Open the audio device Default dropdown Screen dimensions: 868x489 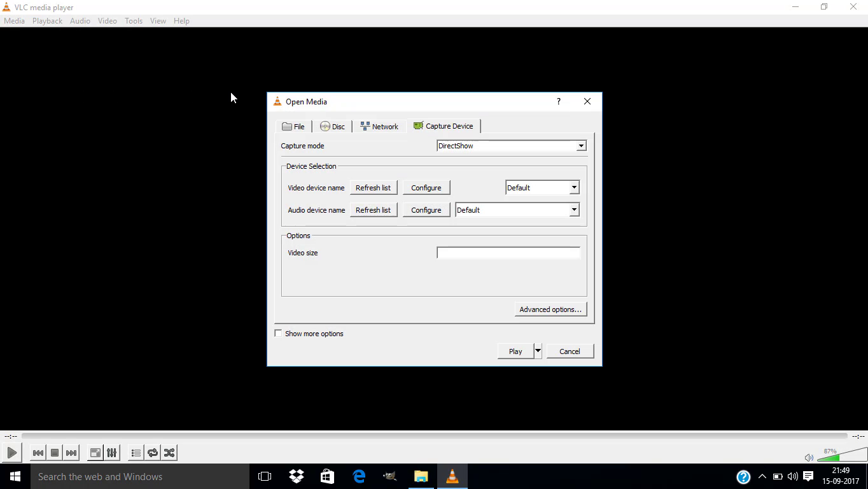pos(573,209)
